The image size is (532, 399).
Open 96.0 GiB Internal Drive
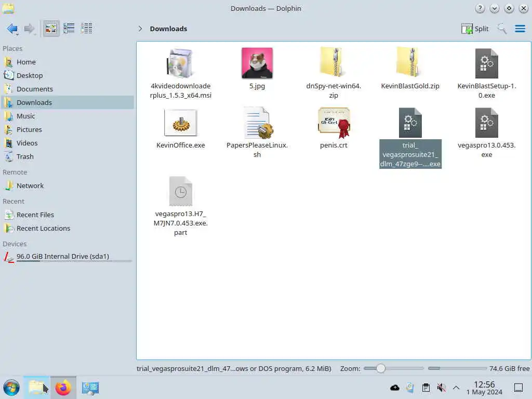pyautogui.click(x=68, y=257)
